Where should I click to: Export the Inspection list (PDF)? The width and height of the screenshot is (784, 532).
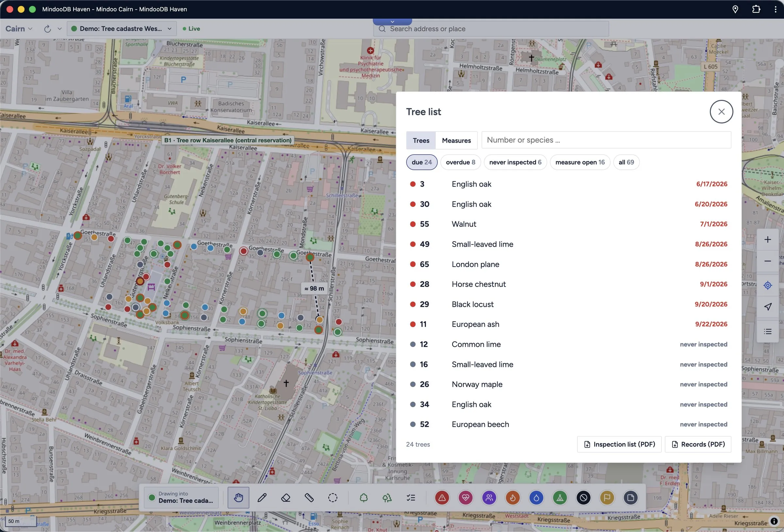point(619,444)
